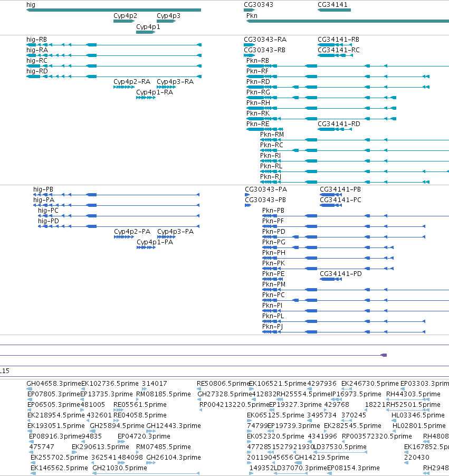Image resolution: width=449 pixels, height=476 pixels.
Task: Open the CG30343 gene label
Action: pos(259,5)
